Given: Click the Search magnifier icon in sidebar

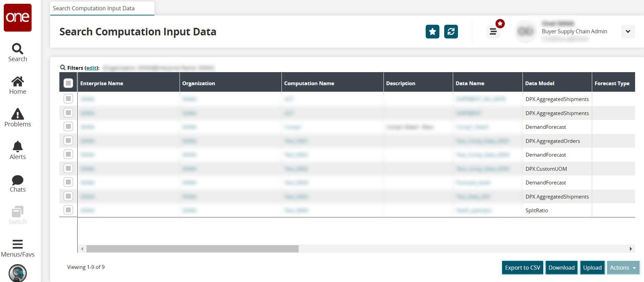Looking at the screenshot, I should [18, 49].
